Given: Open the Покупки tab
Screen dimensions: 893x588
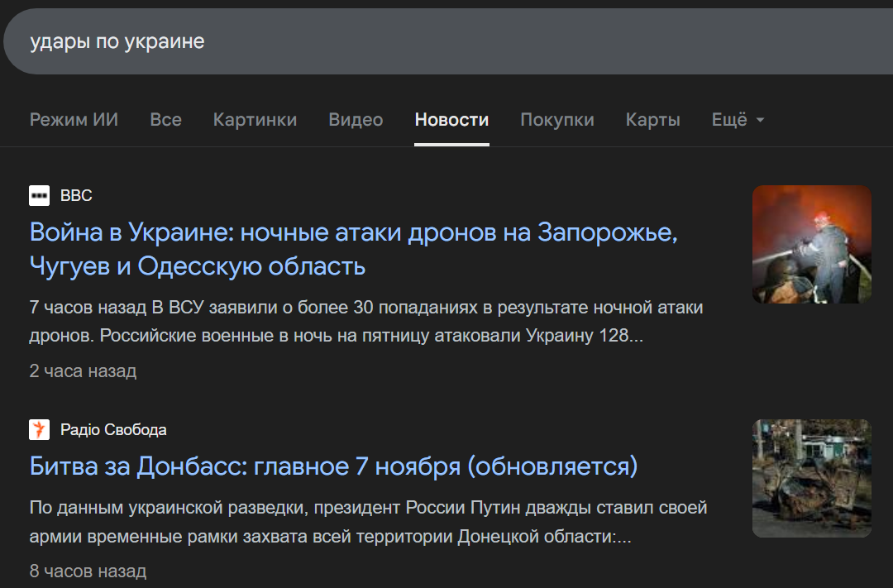Looking at the screenshot, I should click(556, 120).
